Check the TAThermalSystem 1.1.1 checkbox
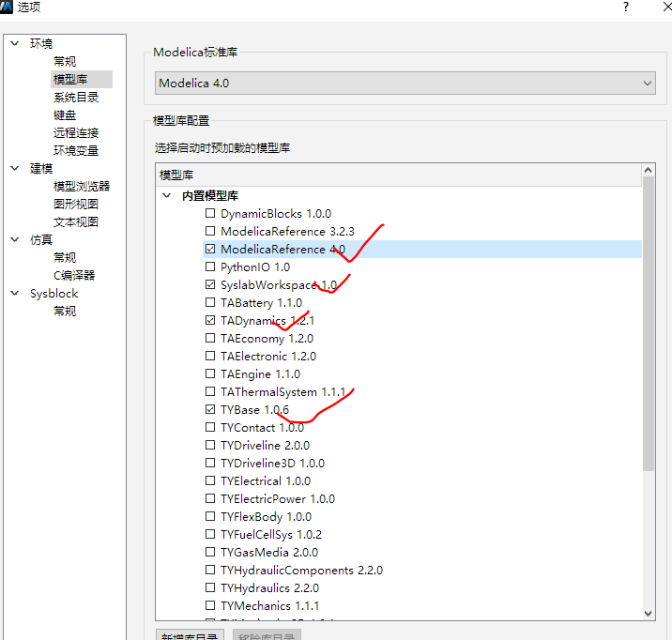This screenshot has height=640, width=672. [x=210, y=391]
